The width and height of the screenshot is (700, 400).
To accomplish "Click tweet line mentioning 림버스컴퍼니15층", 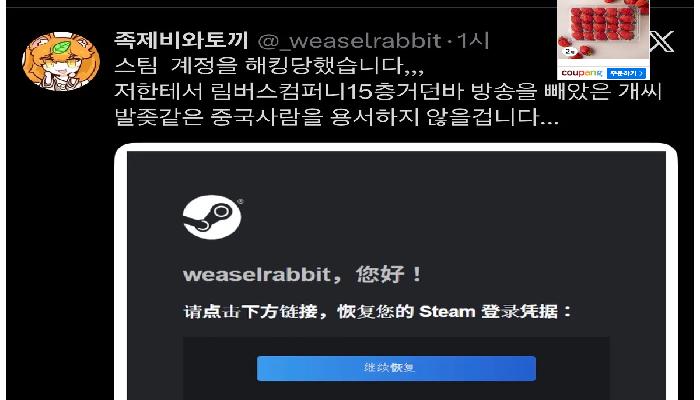I will 388,92.
